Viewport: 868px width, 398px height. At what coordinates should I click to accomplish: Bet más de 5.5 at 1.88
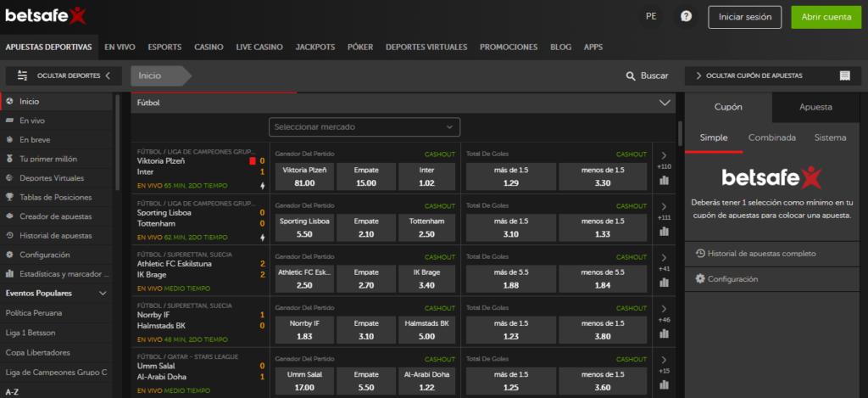pos(511,279)
